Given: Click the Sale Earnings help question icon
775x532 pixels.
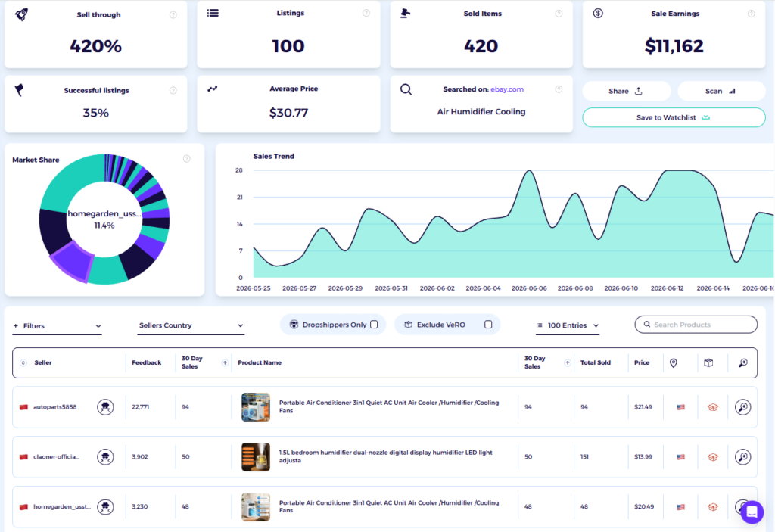Looking at the screenshot, I should click(x=751, y=14).
